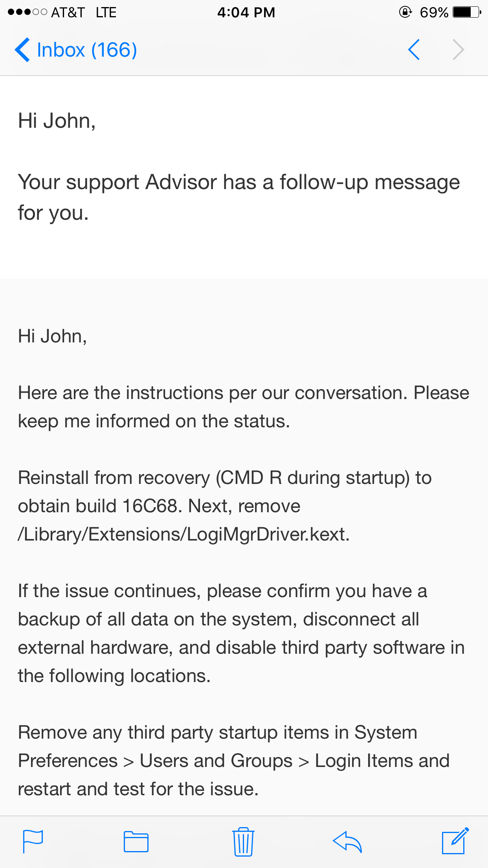The width and height of the screenshot is (488, 868).
Task: Tap the reply arrow icon
Action: [x=347, y=842]
